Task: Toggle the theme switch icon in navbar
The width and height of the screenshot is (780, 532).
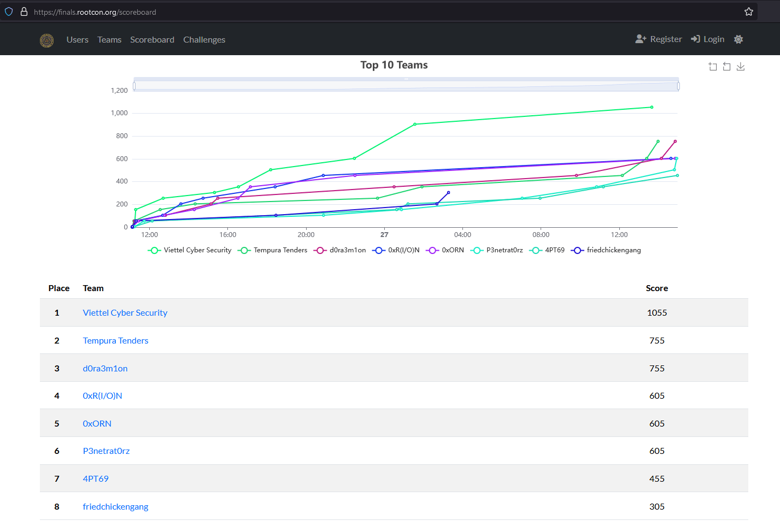Action: (738, 39)
